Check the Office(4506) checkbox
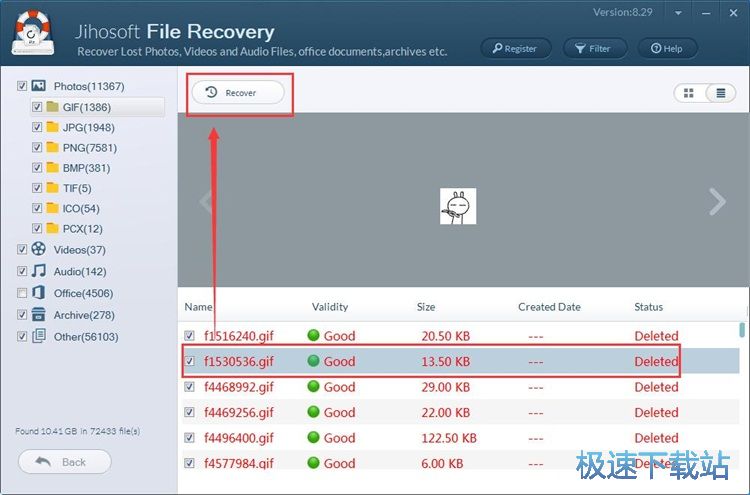The height and width of the screenshot is (495, 750). [x=22, y=293]
